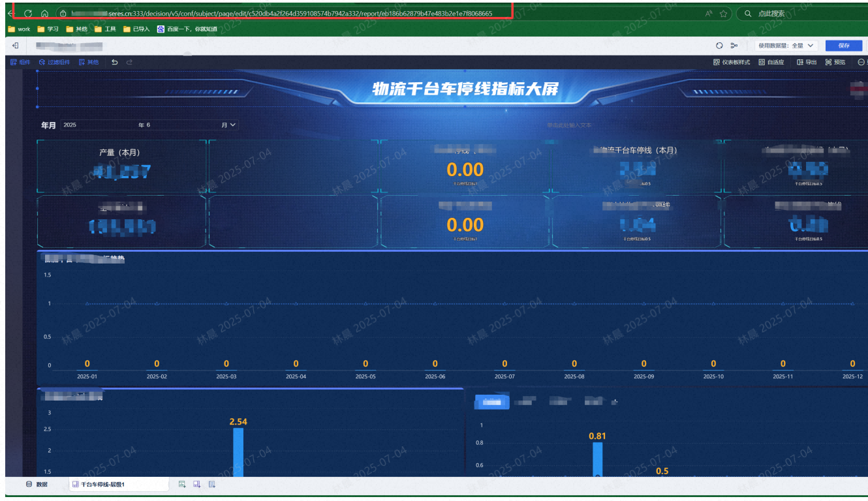
Task: Click the browser home icon
Action: [x=44, y=13]
